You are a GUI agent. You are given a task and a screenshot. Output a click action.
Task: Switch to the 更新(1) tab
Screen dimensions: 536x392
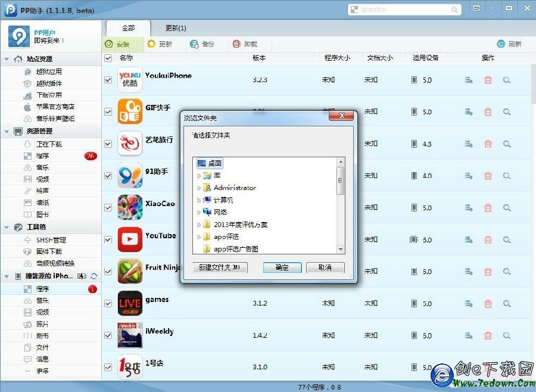pos(176,28)
